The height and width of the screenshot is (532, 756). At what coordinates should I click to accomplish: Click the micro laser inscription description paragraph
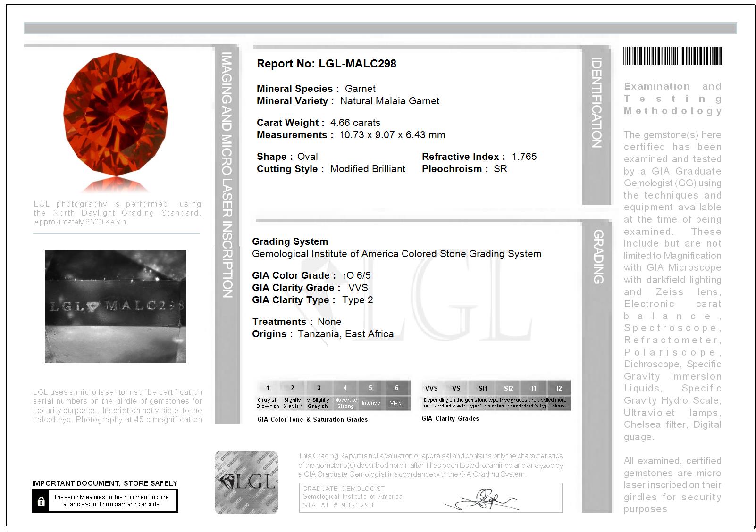(x=118, y=406)
